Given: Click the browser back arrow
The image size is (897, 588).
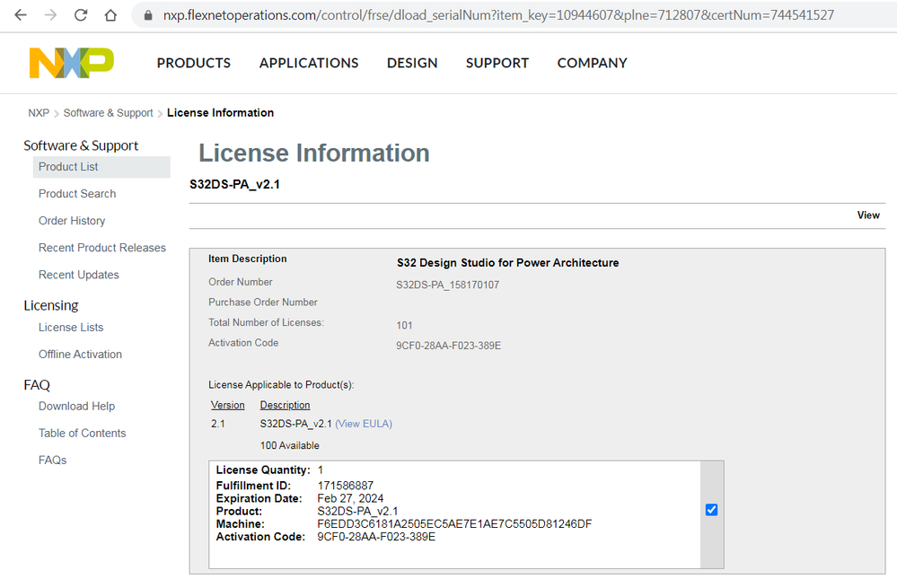Looking at the screenshot, I should tap(21, 15).
